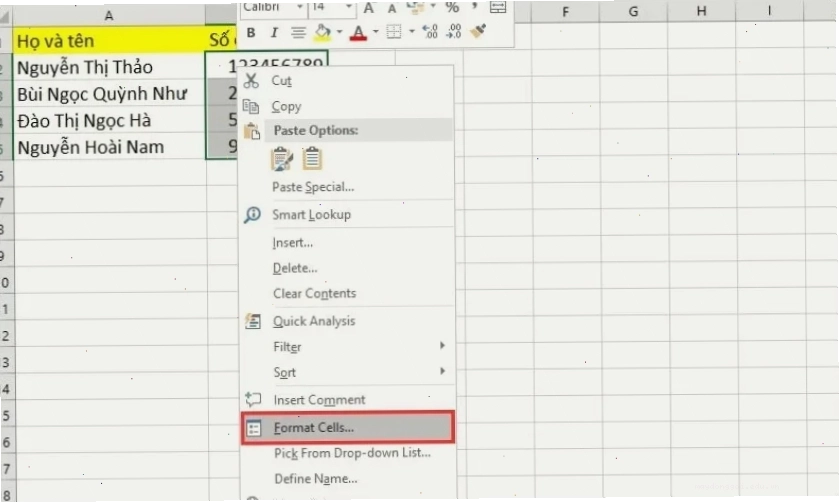
Task: Expand the Filter submenu
Action: point(347,347)
